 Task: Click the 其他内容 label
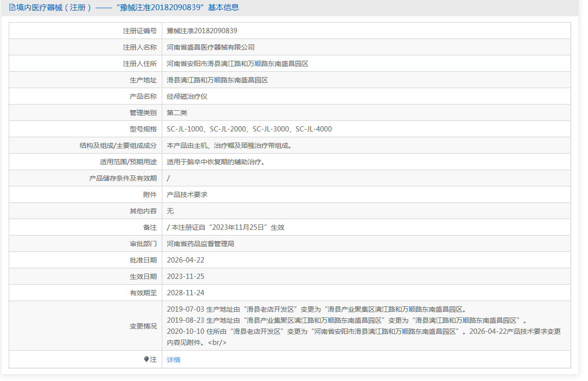tap(144, 211)
